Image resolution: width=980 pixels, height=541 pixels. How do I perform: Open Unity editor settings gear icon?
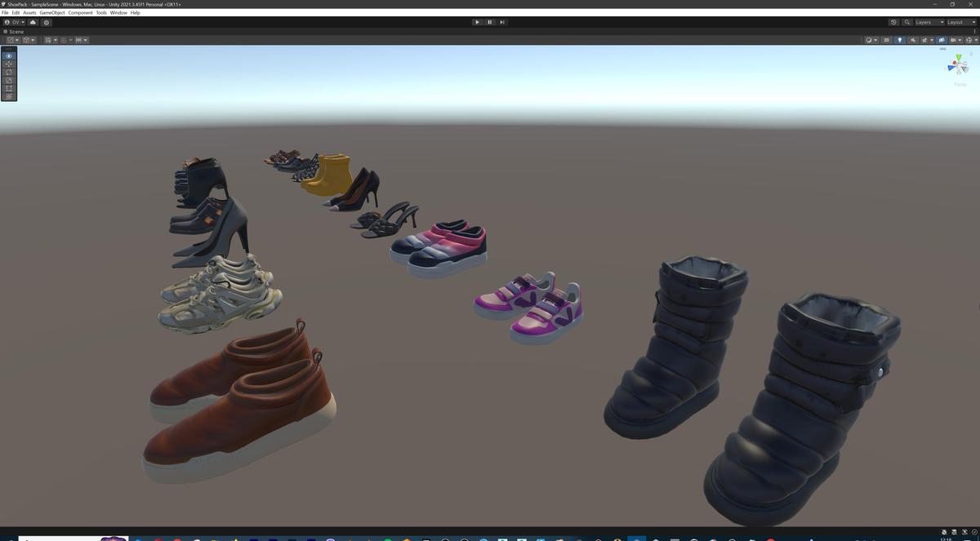tap(46, 22)
